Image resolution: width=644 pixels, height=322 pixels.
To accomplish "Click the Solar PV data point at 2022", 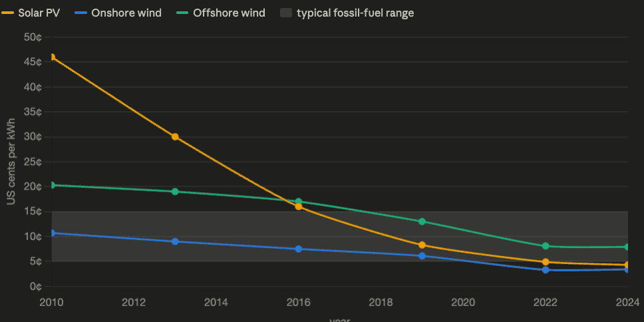I will point(546,262).
